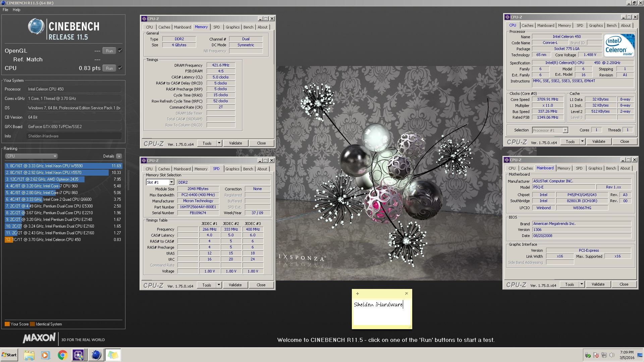Viewport: 644px width, 362px height.
Task: Click Part Number 16HTF25664AY-800E1
Action: tap(198, 207)
